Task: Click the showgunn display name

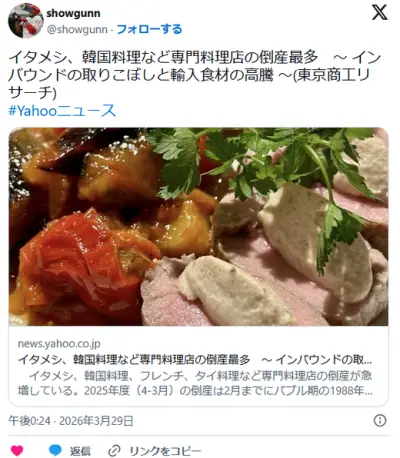Action: pos(73,13)
